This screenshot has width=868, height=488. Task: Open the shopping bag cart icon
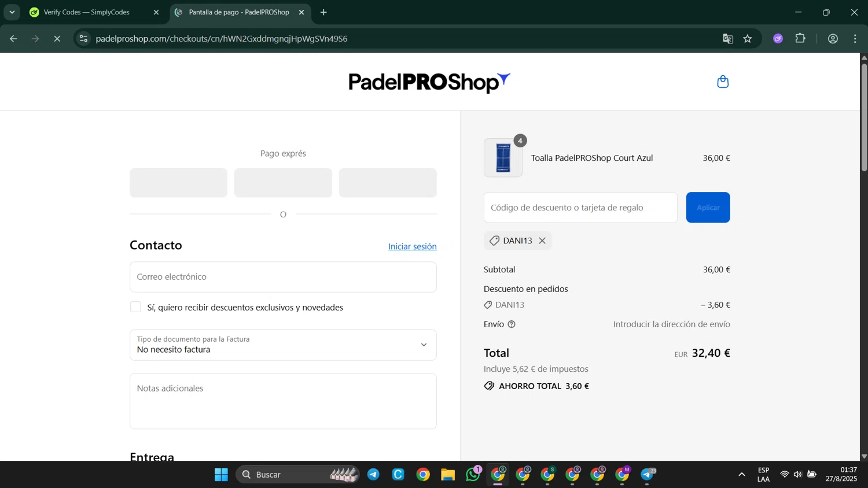[723, 82]
